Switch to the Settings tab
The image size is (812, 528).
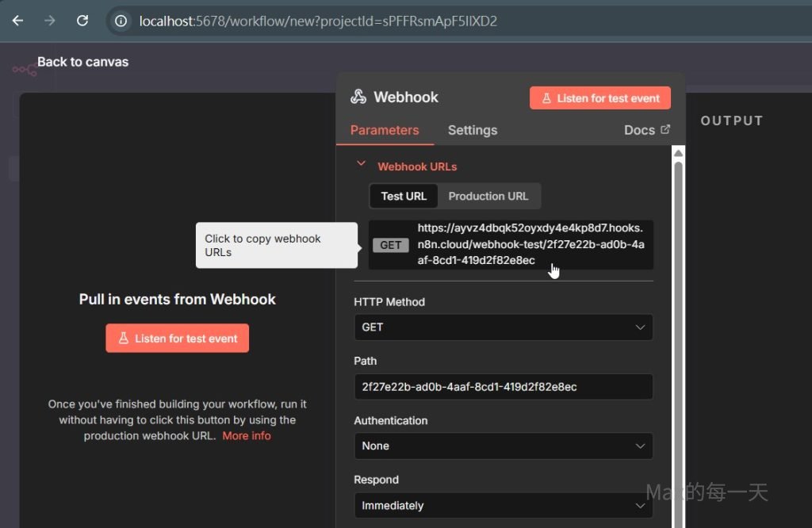(473, 130)
